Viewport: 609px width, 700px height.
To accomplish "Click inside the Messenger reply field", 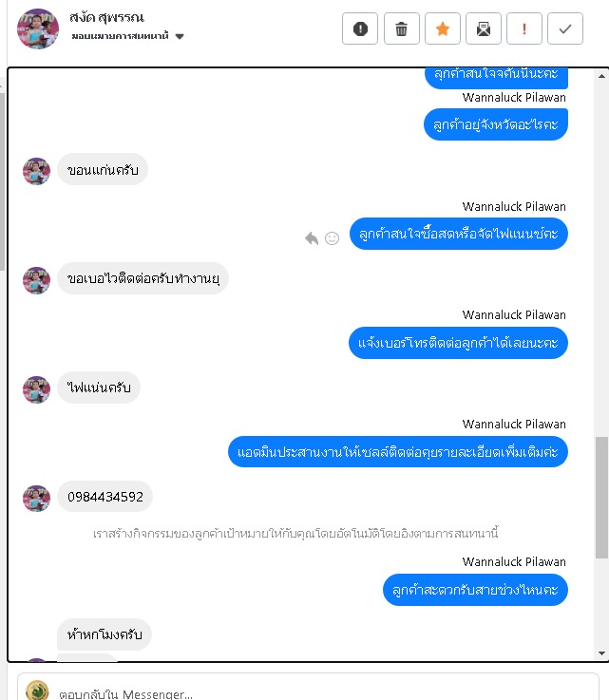I will [308, 692].
